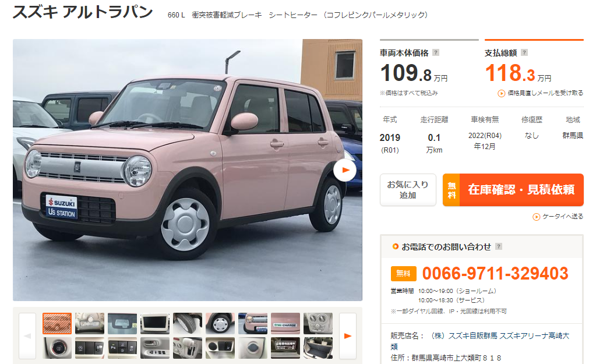
Task: Click 在庫確認・見積依頼 orange button
Action: pos(513,190)
